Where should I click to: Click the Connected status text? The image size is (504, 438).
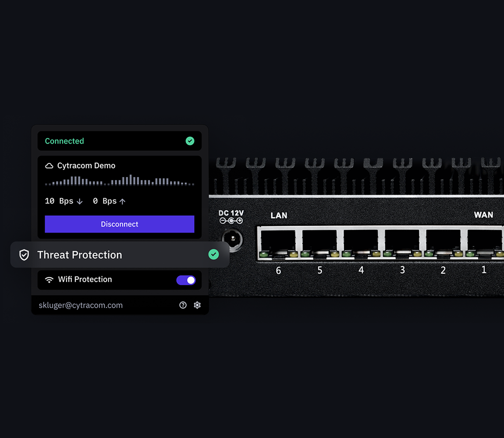click(64, 141)
